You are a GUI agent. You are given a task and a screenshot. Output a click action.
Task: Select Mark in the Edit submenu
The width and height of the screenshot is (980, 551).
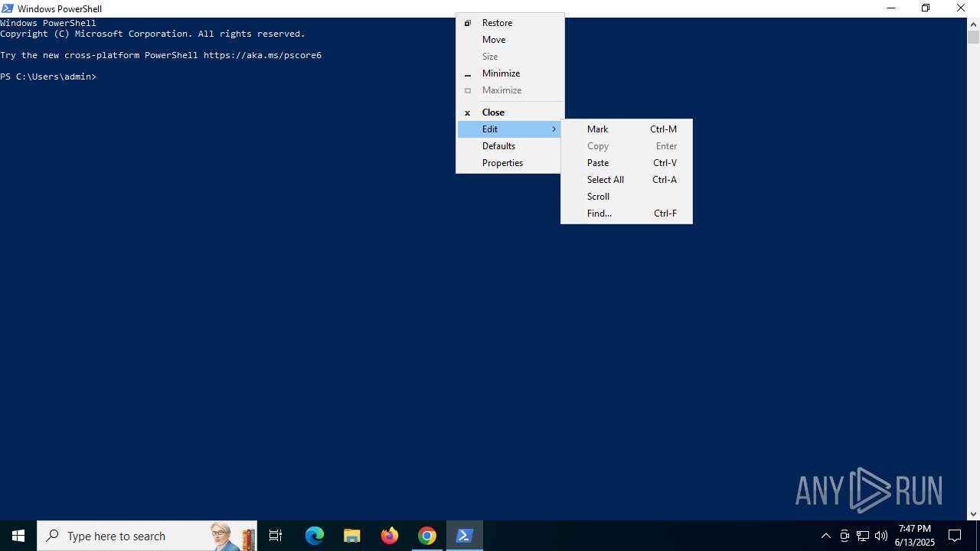coord(626,129)
